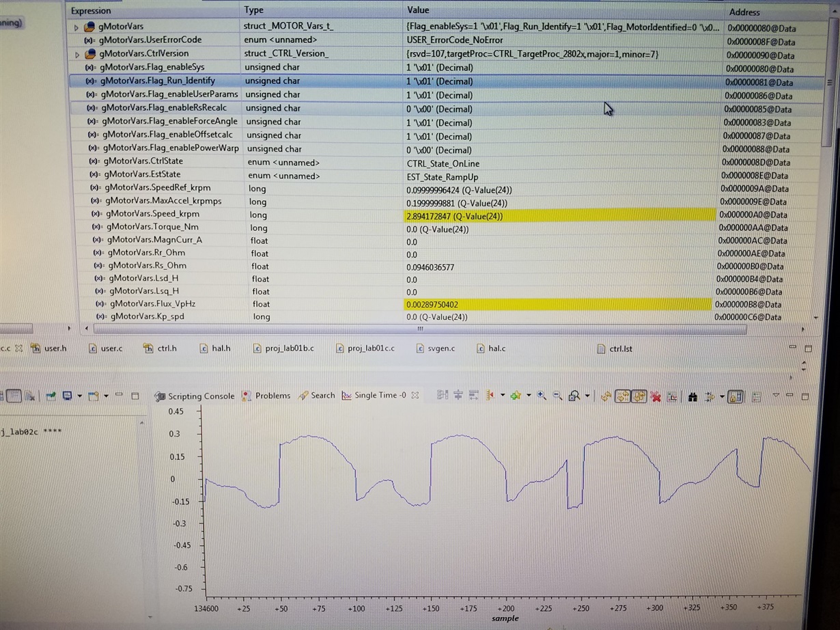This screenshot has width=840, height=630.
Task: Open the user.h editor tab
Action: 49,348
